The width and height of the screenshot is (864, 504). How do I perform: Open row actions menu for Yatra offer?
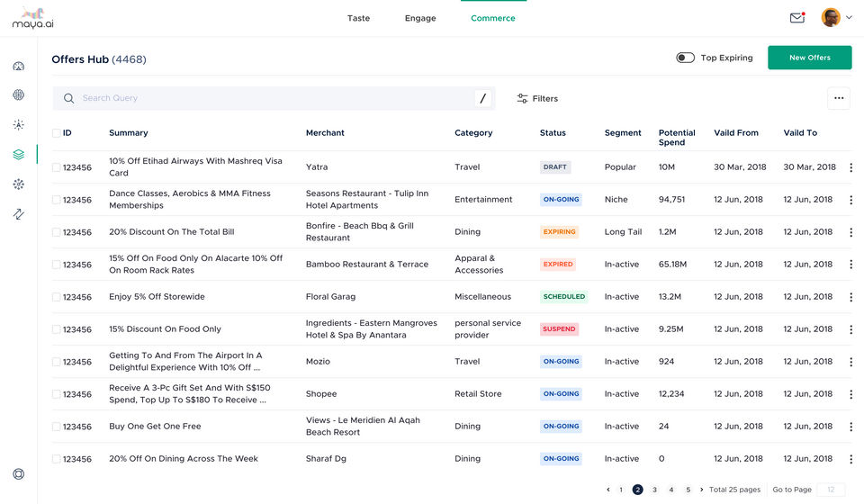click(850, 167)
